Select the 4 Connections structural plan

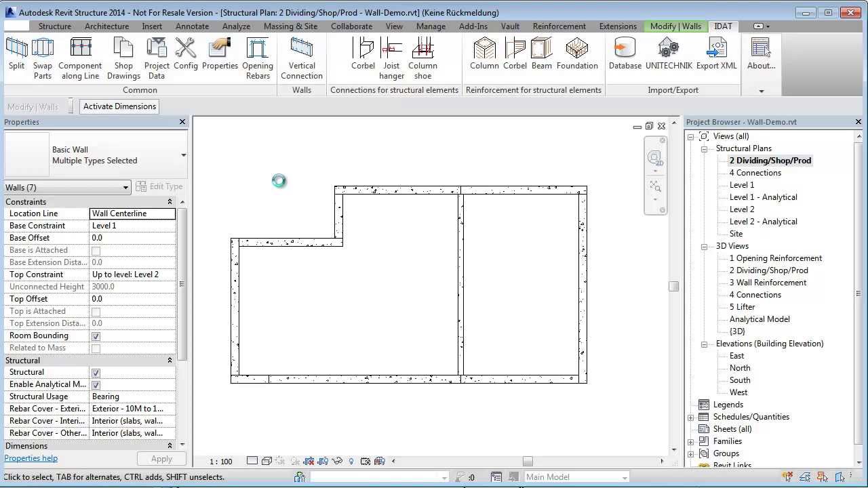pos(755,173)
